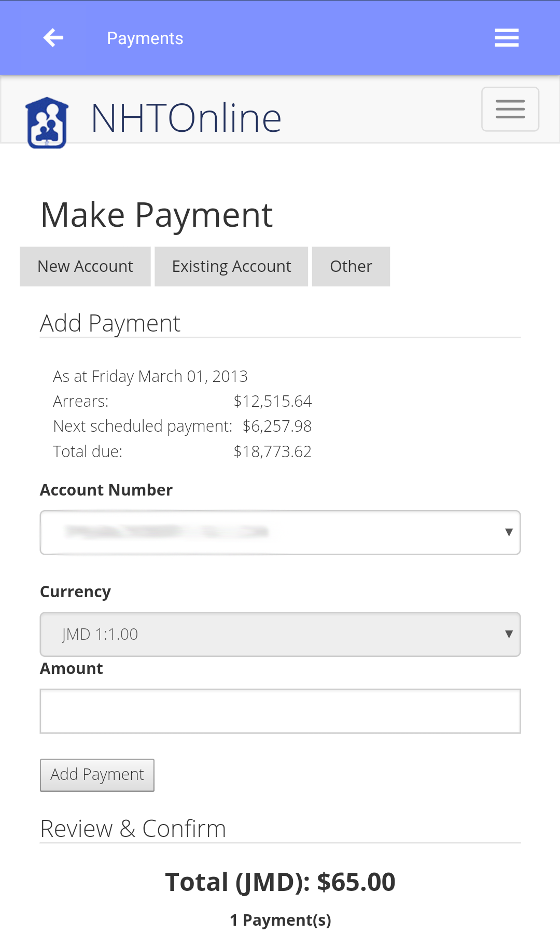Click the Total due amount $18,773.62
560x934 pixels.
(272, 451)
